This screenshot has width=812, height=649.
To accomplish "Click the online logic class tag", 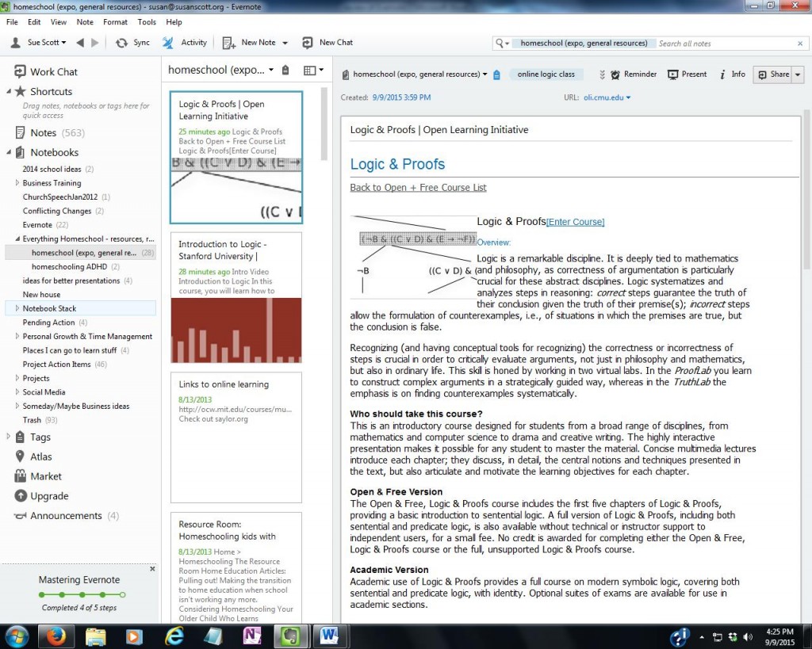I will coord(546,74).
